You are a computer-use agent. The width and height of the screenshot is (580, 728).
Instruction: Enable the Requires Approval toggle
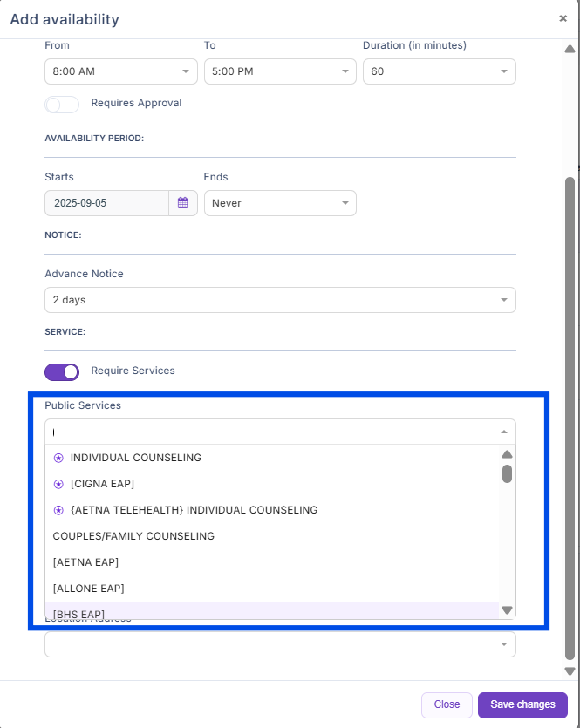point(62,104)
